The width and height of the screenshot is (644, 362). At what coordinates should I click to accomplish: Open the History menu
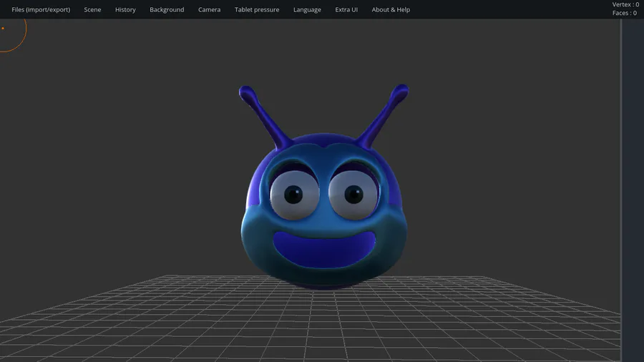click(x=125, y=9)
